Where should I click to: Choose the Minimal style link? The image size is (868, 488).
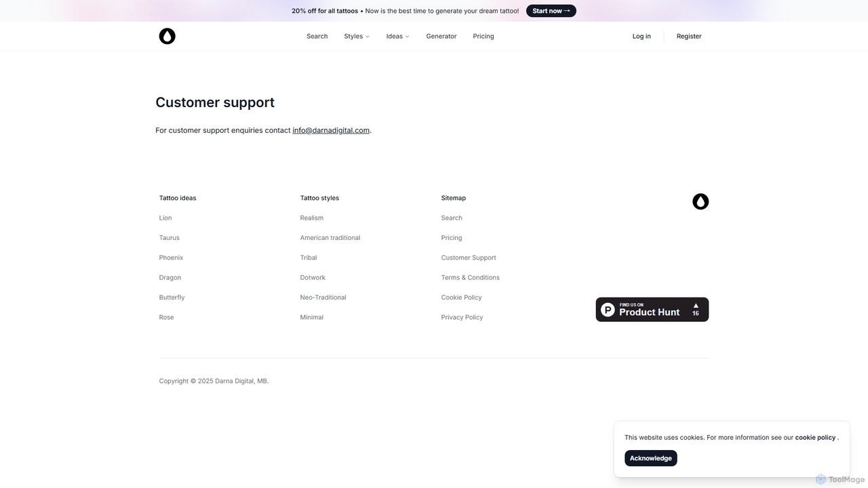(x=312, y=317)
